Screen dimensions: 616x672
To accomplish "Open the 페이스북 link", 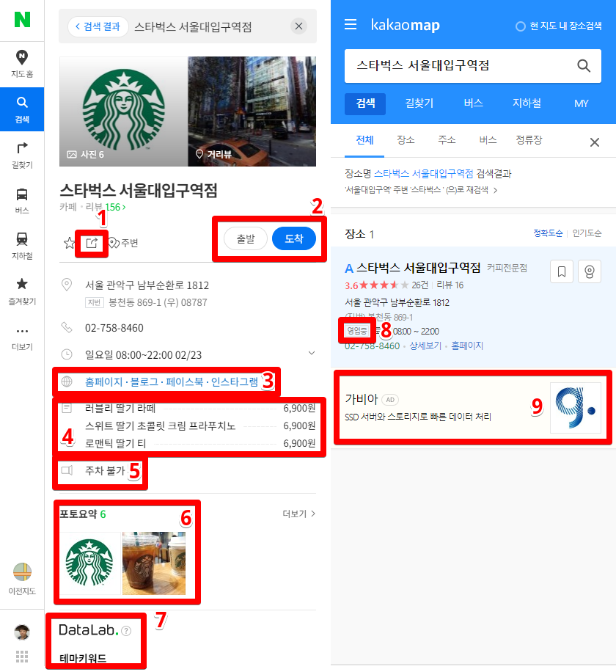I will click(185, 381).
